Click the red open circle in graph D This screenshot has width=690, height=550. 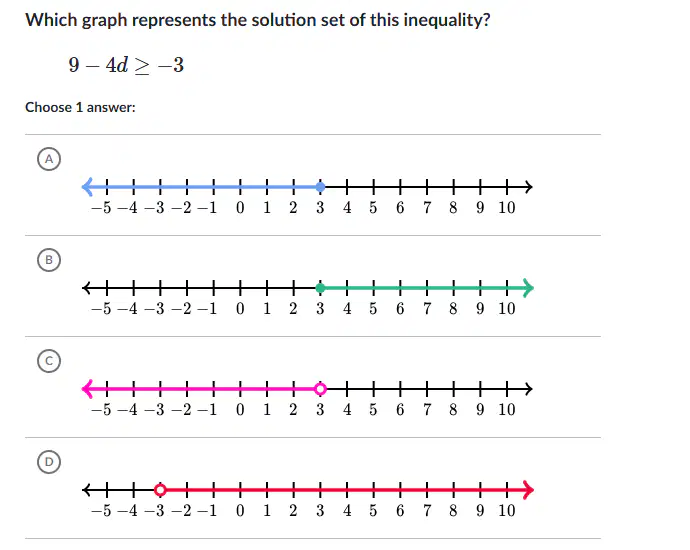[160, 490]
